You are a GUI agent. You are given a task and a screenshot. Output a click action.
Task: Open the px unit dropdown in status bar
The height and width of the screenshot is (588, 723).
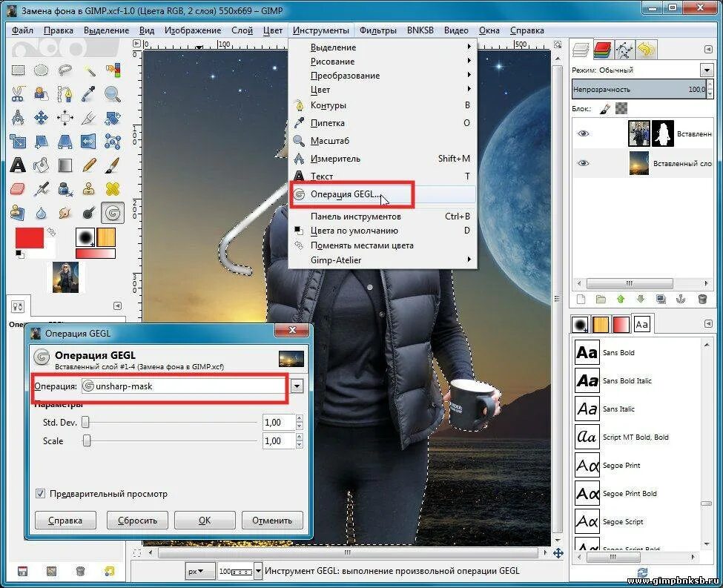[199, 571]
